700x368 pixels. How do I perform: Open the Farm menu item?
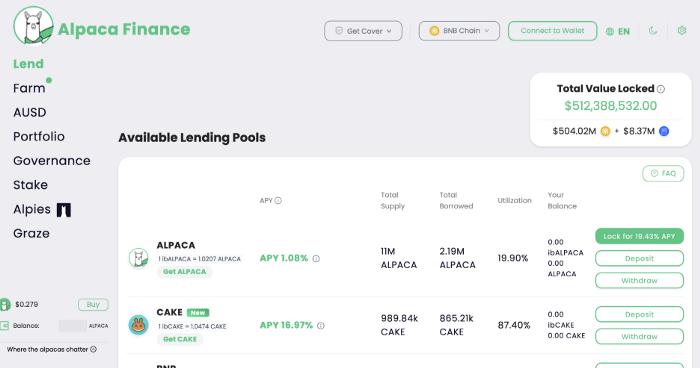coord(29,88)
